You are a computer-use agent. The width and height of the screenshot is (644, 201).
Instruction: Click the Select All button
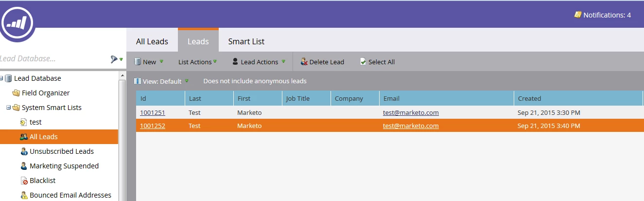pyautogui.click(x=377, y=62)
